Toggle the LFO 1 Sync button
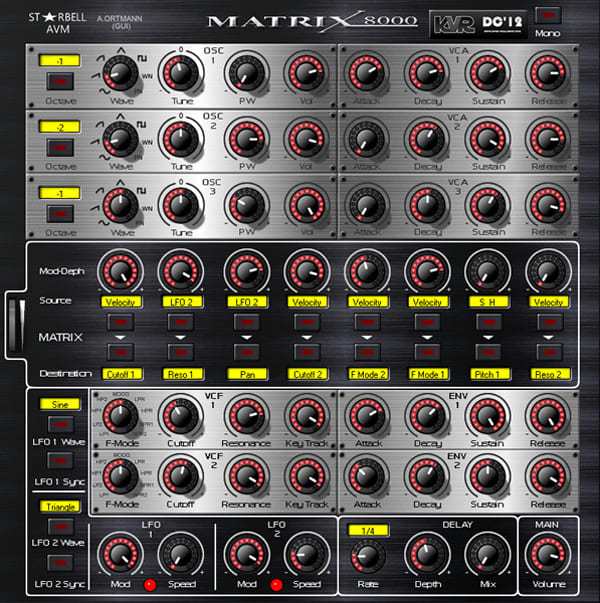Screen dimensions: 600x603 pos(60,461)
